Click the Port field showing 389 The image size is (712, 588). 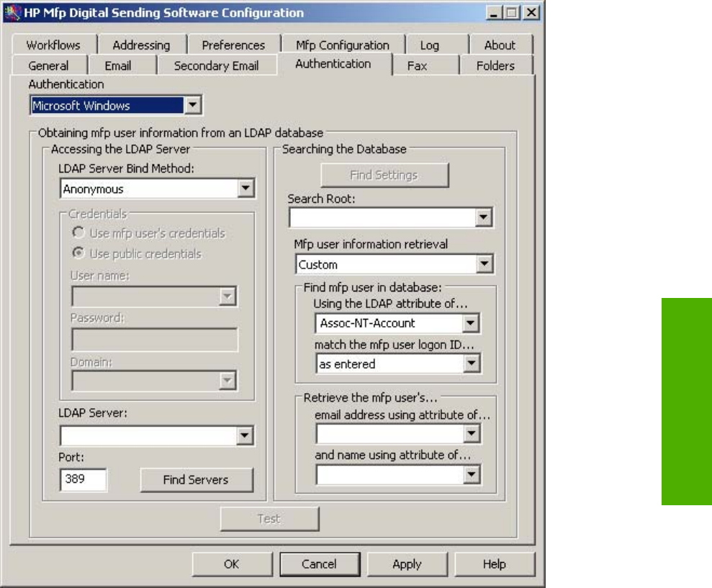[83, 479]
